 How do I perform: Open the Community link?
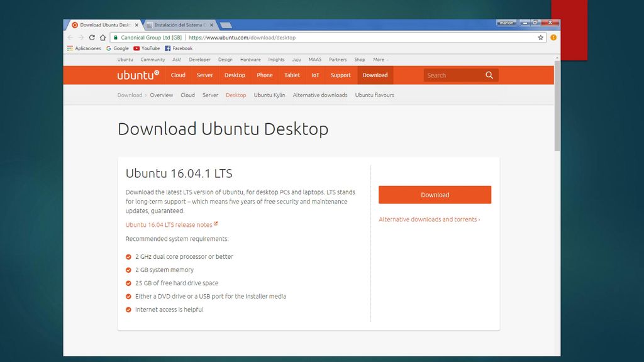tap(153, 60)
